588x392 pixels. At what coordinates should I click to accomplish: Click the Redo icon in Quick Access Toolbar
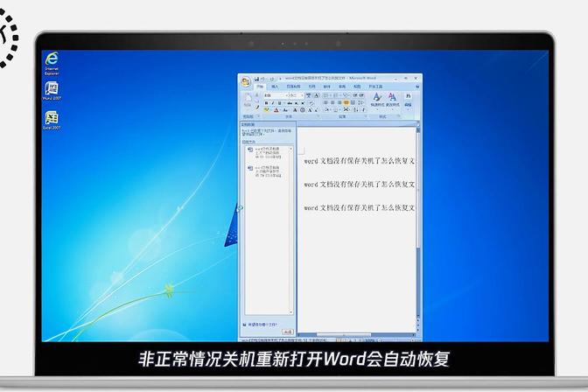(272, 79)
